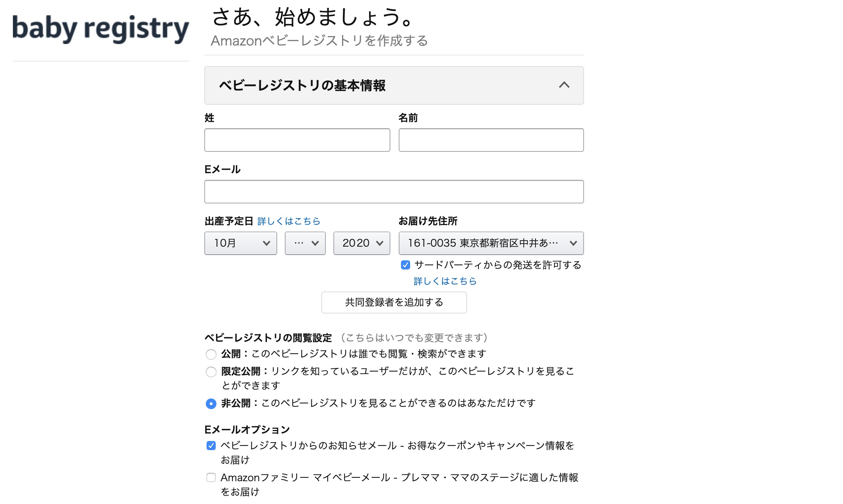Click the ベビーレジストリの閲覧設定 heading text
Viewport: 843px width, 504px height.
[268, 338]
